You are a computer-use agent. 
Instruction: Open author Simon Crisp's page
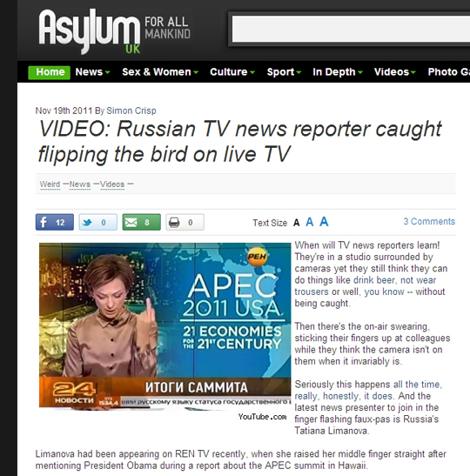click(131, 111)
